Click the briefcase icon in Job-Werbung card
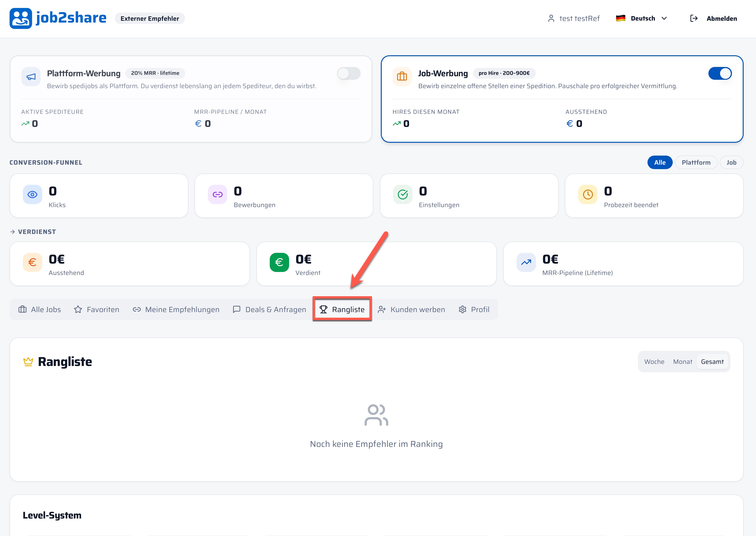The image size is (756, 536). pos(402,77)
